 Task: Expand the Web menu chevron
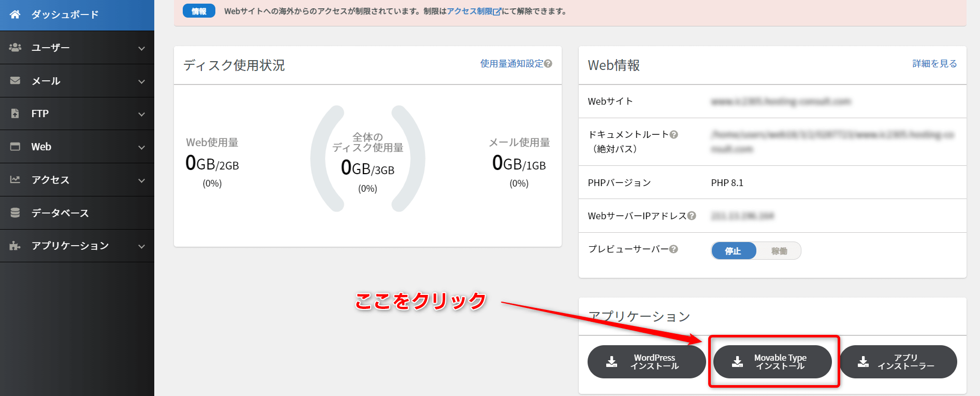141,147
